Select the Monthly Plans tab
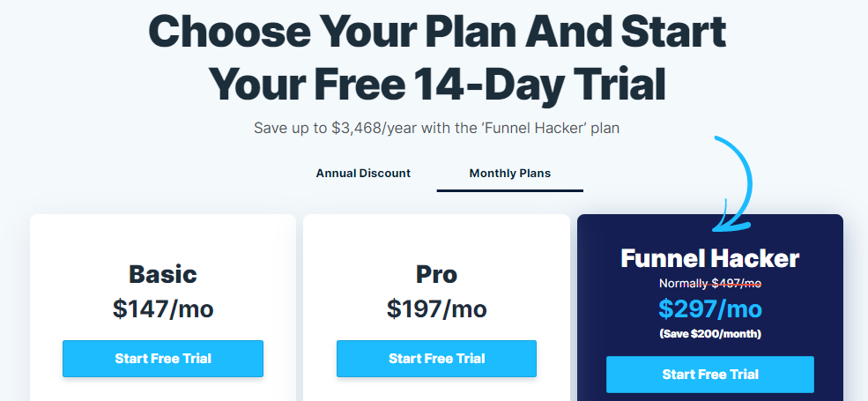The image size is (868, 401). [510, 174]
